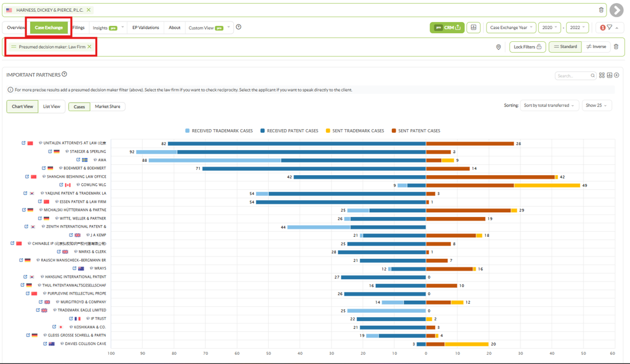Viewport: 630px width, 364px height.
Task: Open the filter funnel icon with red badge
Action: coord(610,27)
